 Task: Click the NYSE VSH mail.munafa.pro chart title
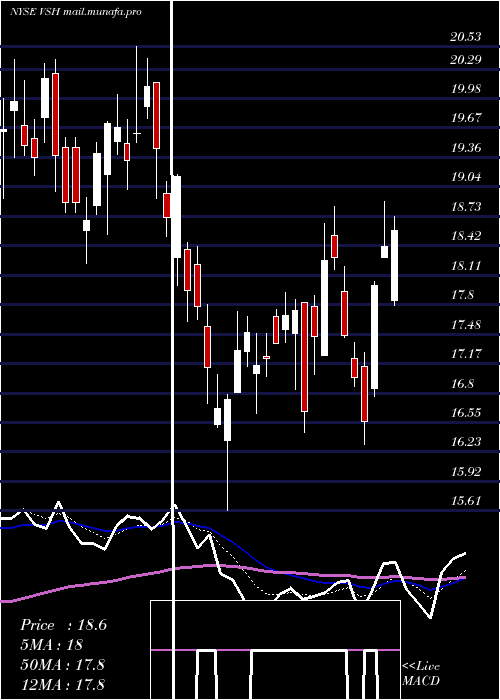click(76, 12)
